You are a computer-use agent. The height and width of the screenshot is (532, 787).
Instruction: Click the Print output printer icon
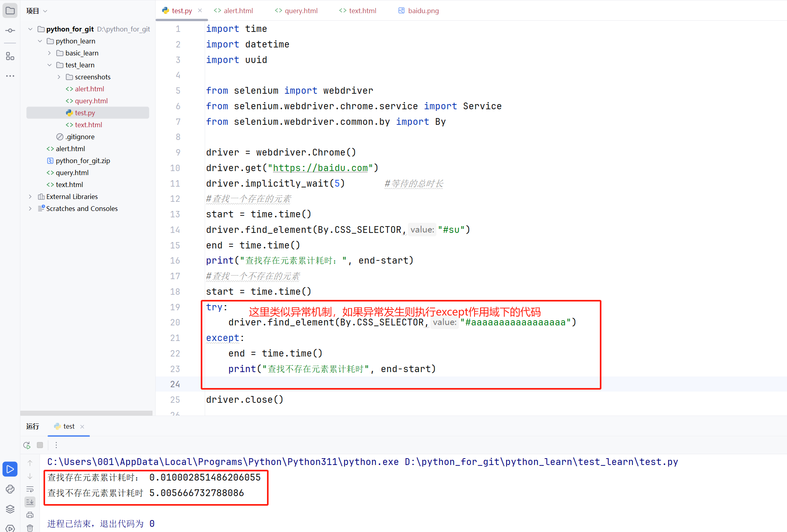tap(30, 515)
